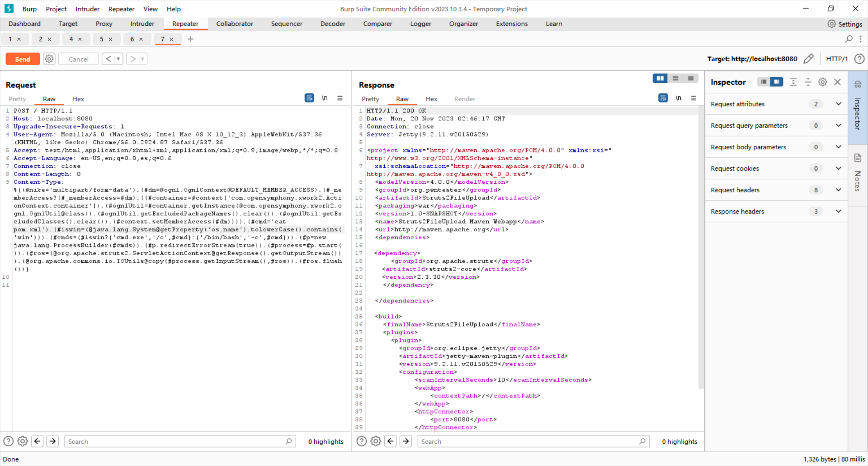Open the Request panel hamburger menu
The width and height of the screenshot is (868, 466).
point(340,98)
